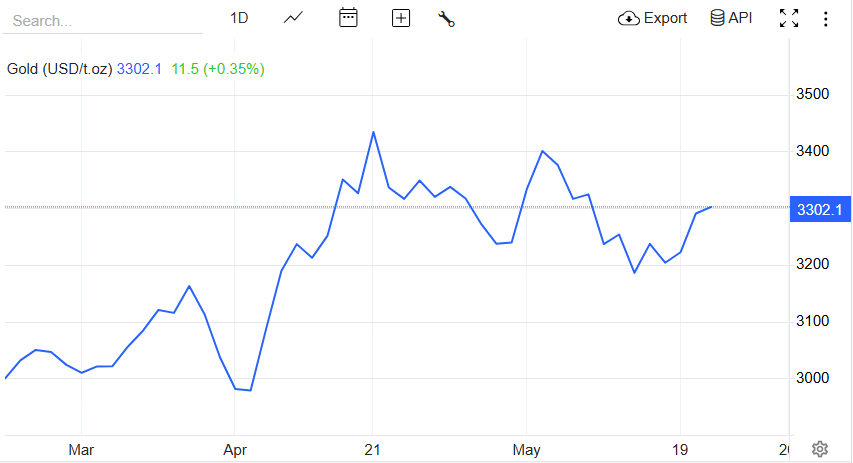Open the three-dot more options menu
The height and width of the screenshot is (463, 853).
click(x=825, y=18)
